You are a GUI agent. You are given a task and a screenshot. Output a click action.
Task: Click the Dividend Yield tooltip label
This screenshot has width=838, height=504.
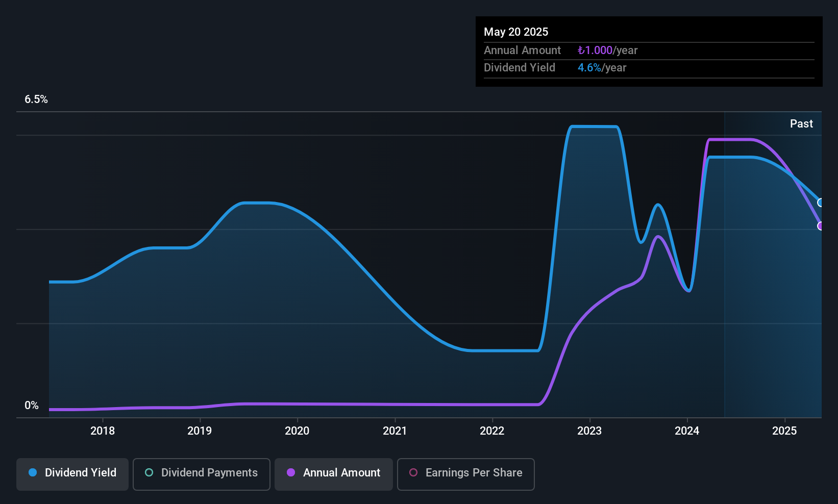[520, 67]
